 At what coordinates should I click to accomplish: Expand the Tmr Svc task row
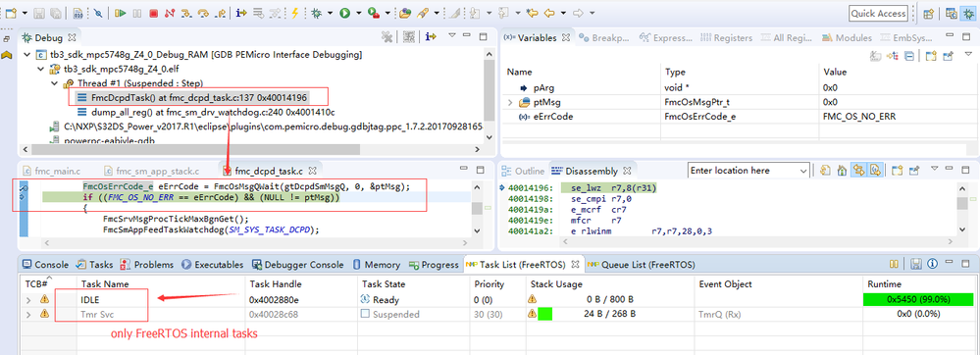28,315
